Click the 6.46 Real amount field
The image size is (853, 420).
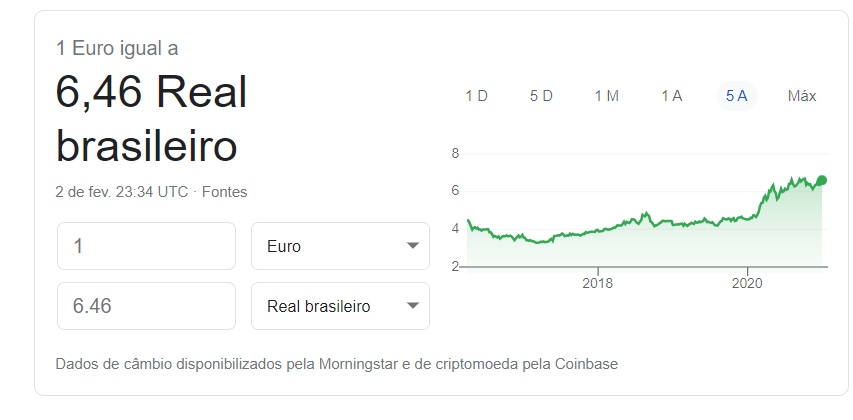click(146, 306)
